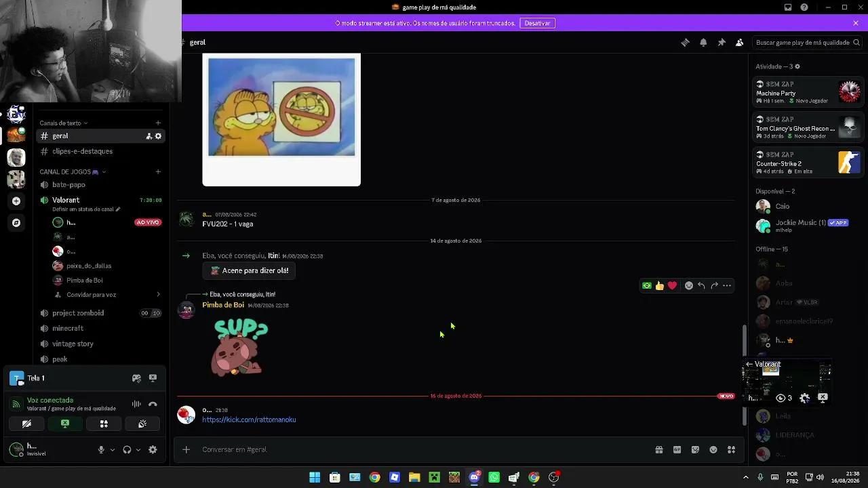This screenshot has width=868, height=488.
Task: Add thumbs up reaction to the message
Action: (660, 285)
